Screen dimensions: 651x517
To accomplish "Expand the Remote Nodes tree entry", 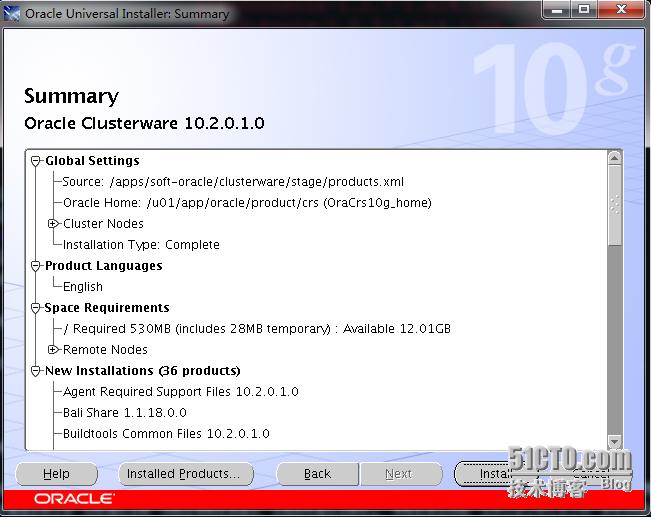I will (x=53, y=350).
